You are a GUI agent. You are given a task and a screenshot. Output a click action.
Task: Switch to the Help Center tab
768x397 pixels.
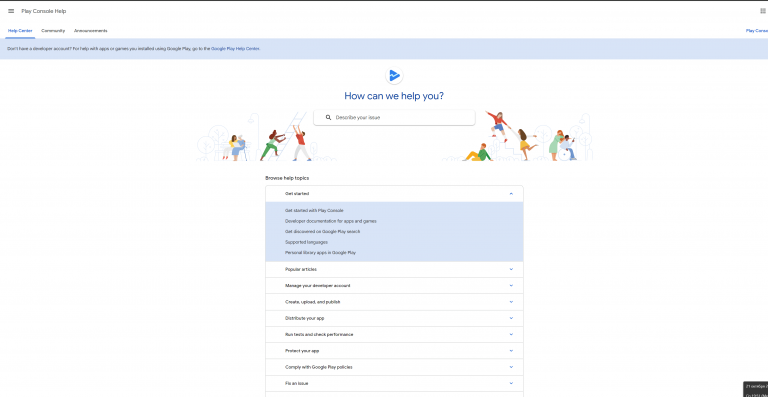pyautogui.click(x=20, y=30)
